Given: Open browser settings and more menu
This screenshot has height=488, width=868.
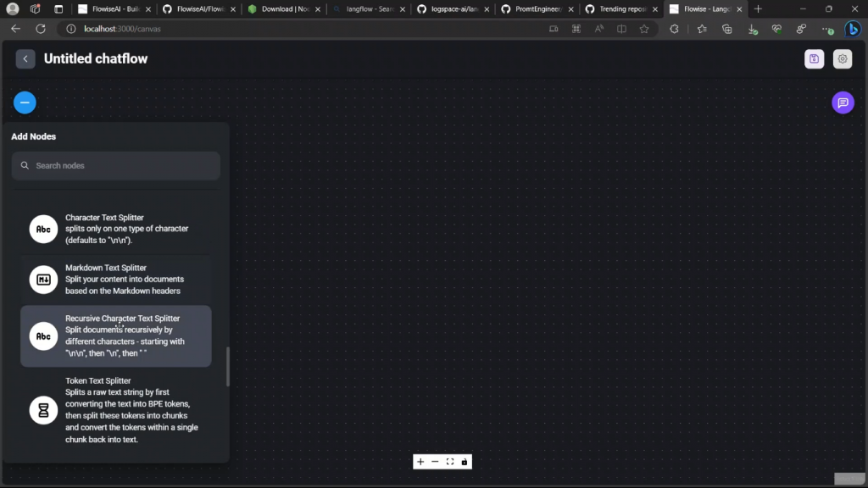Looking at the screenshot, I should pyautogui.click(x=827, y=30).
